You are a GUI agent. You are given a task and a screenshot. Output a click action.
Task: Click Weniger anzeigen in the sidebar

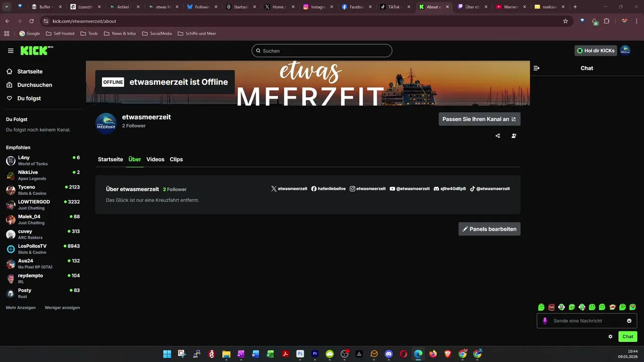point(62,308)
